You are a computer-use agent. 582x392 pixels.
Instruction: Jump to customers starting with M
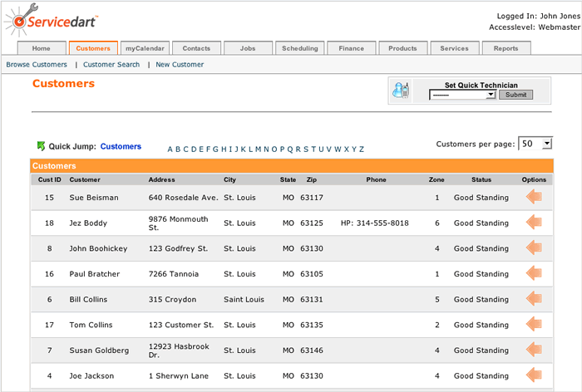point(258,149)
